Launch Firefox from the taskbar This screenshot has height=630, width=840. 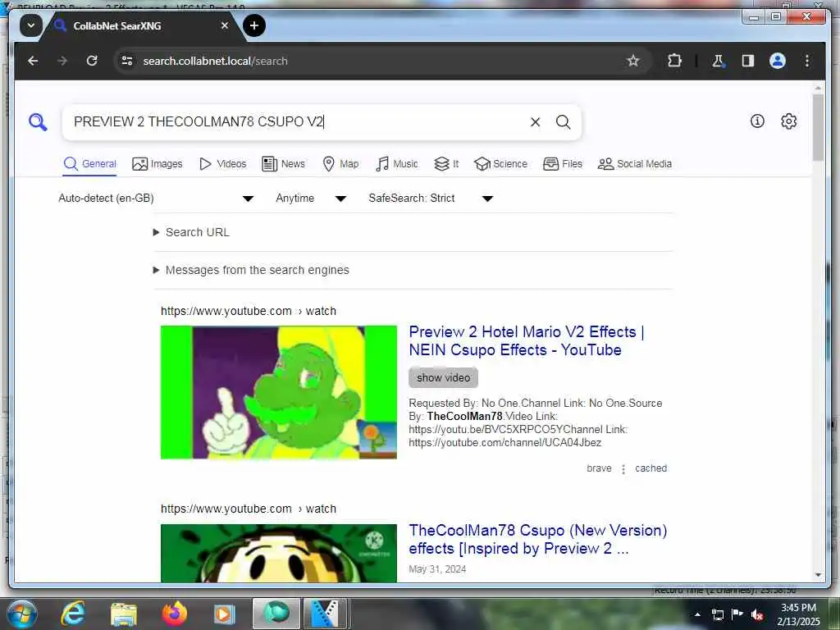point(175,614)
